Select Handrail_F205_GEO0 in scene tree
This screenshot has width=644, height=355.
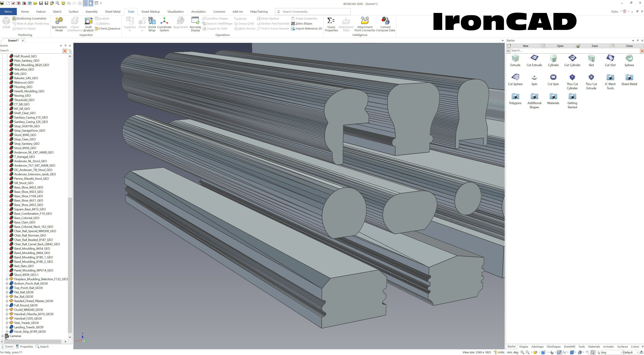pyautogui.click(x=28, y=319)
